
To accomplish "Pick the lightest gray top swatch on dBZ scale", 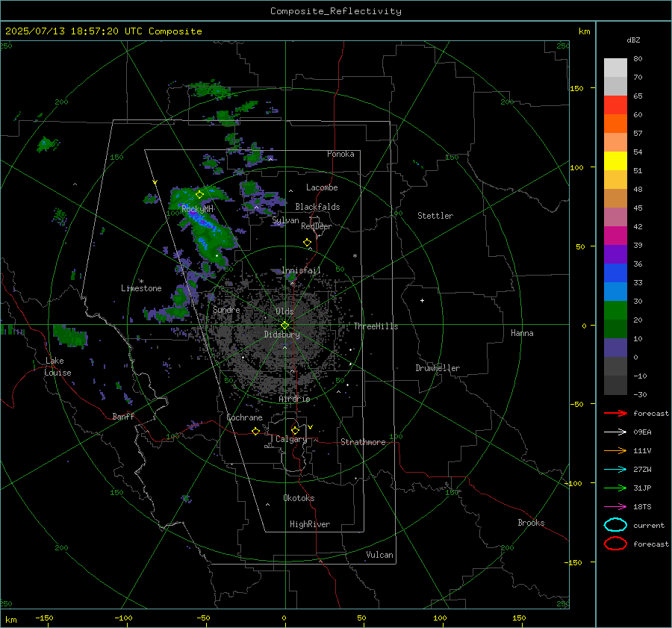I will [x=615, y=68].
